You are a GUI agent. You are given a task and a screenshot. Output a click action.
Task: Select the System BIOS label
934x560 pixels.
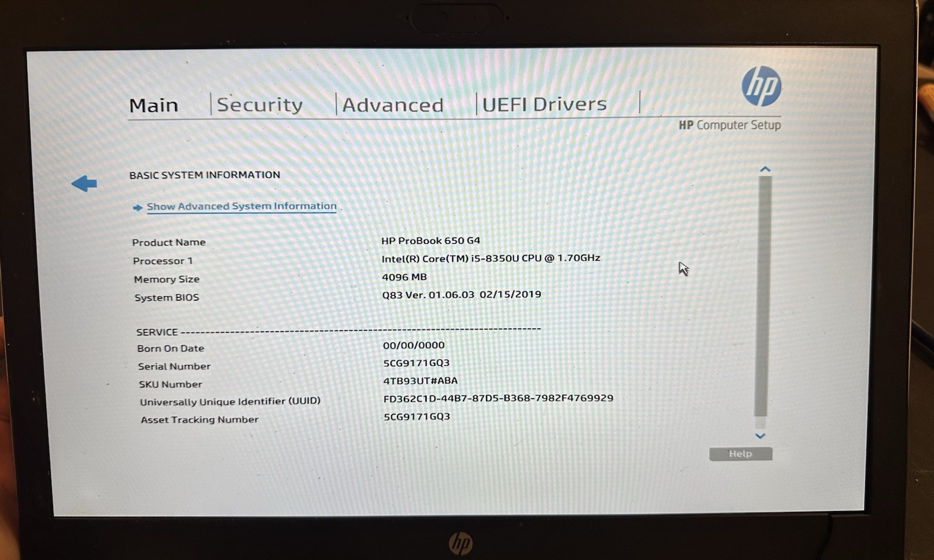tap(167, 297)
